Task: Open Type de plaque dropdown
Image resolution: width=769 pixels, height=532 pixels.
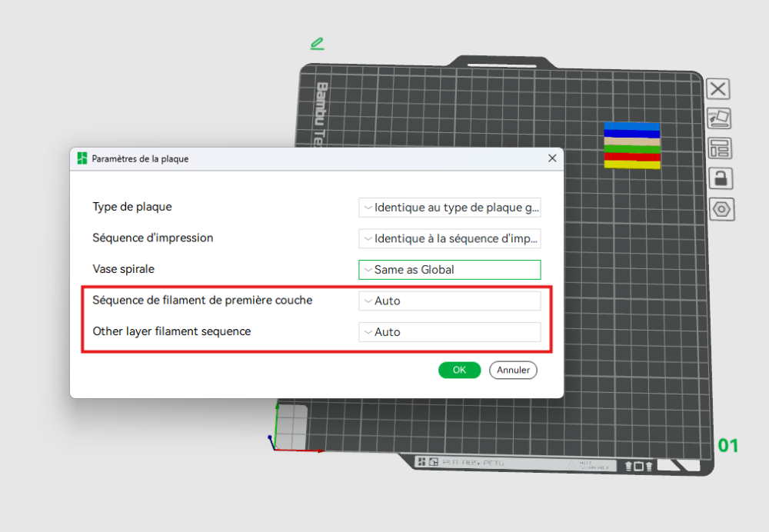Action: tap(450, 208)
